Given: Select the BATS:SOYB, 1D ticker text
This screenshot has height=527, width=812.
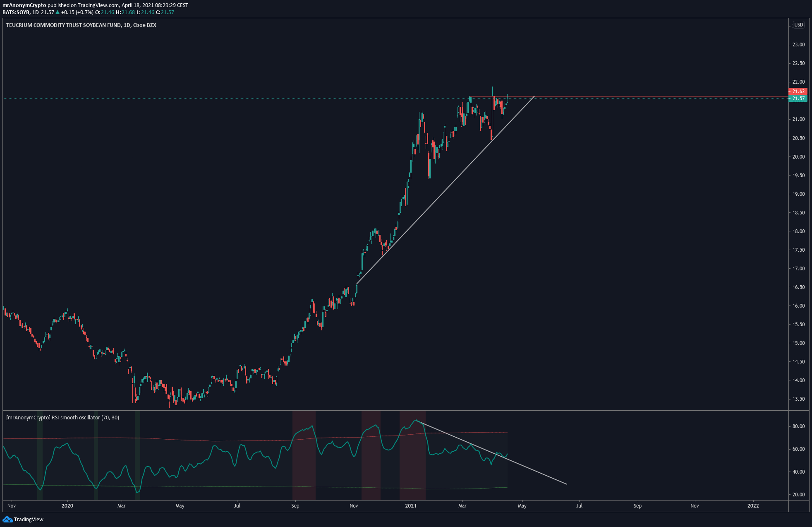Looking at the screenshot, I should (21, 12).
